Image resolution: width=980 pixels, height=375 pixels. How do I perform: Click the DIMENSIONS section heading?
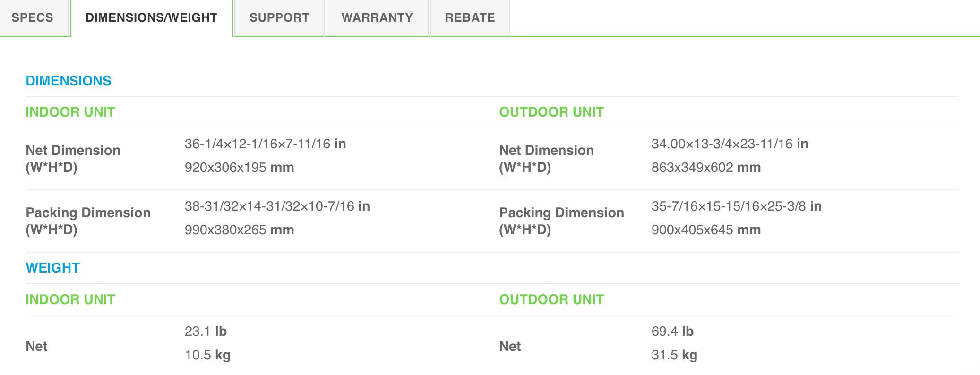click(x=69, y=81)
